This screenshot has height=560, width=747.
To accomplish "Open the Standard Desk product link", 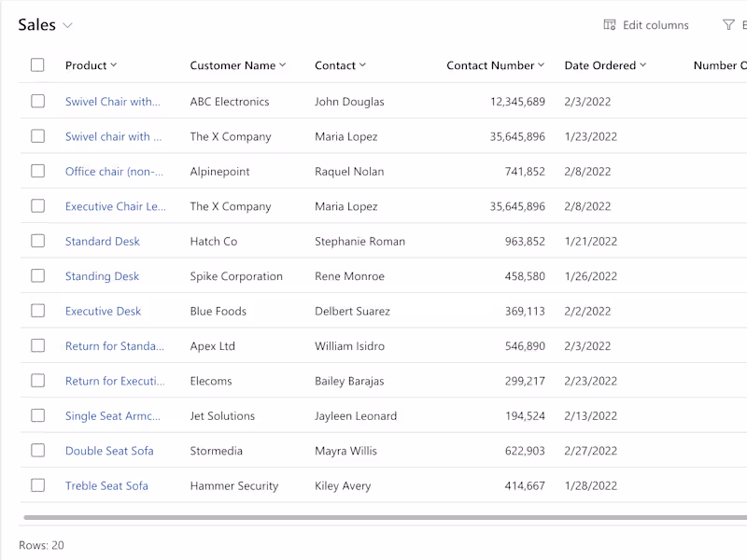I will 103,242.
